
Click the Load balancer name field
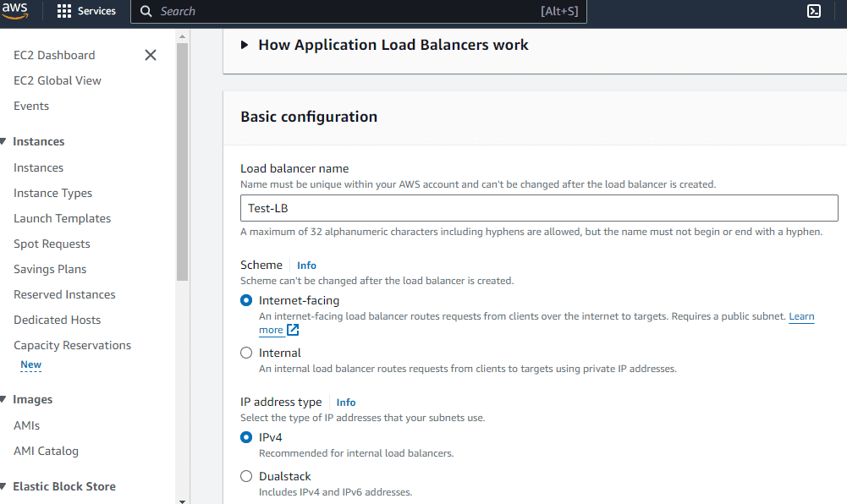(x=539, y=208)
